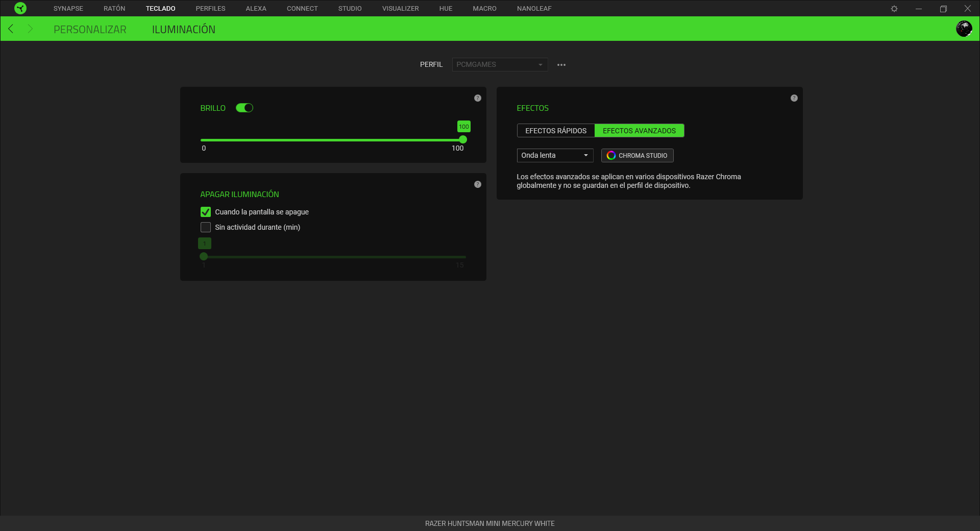Click the Razer logo icon
This screenshot has width=980, height=531.
[20, 8]
